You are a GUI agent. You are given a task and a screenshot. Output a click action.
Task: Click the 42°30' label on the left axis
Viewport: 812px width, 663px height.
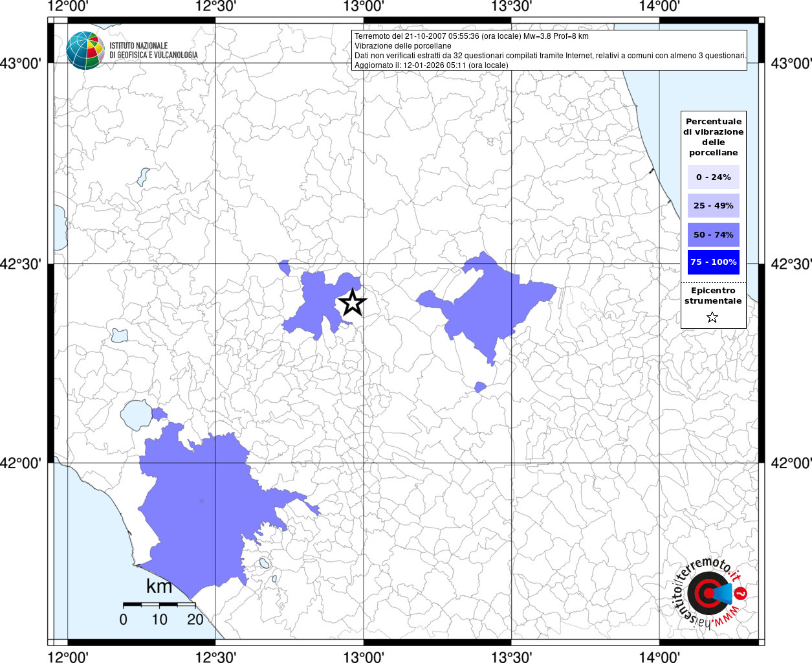(x=23, y=264)
